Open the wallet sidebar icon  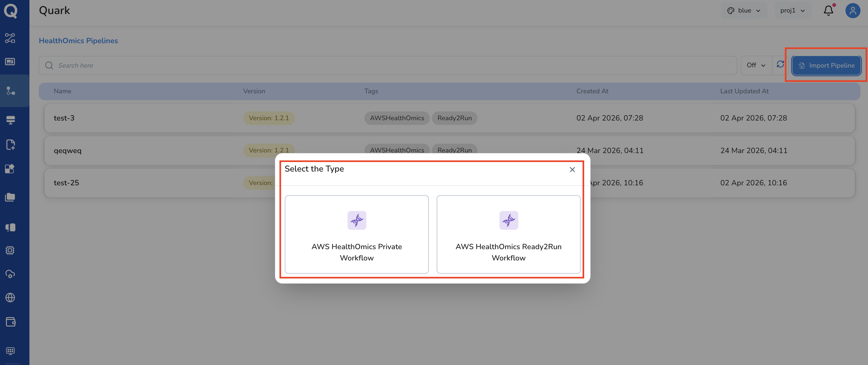click(10, 322)
